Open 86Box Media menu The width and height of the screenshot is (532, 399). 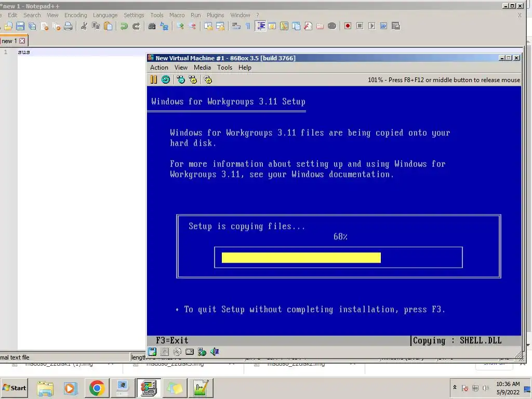(x=202, y=68)
